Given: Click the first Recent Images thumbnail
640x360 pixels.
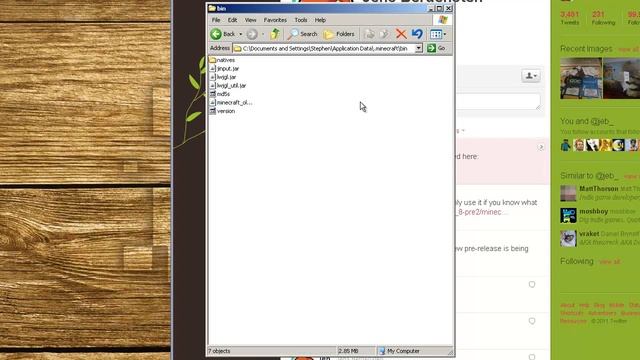Looking at the screenshot, I should (581, 78).
